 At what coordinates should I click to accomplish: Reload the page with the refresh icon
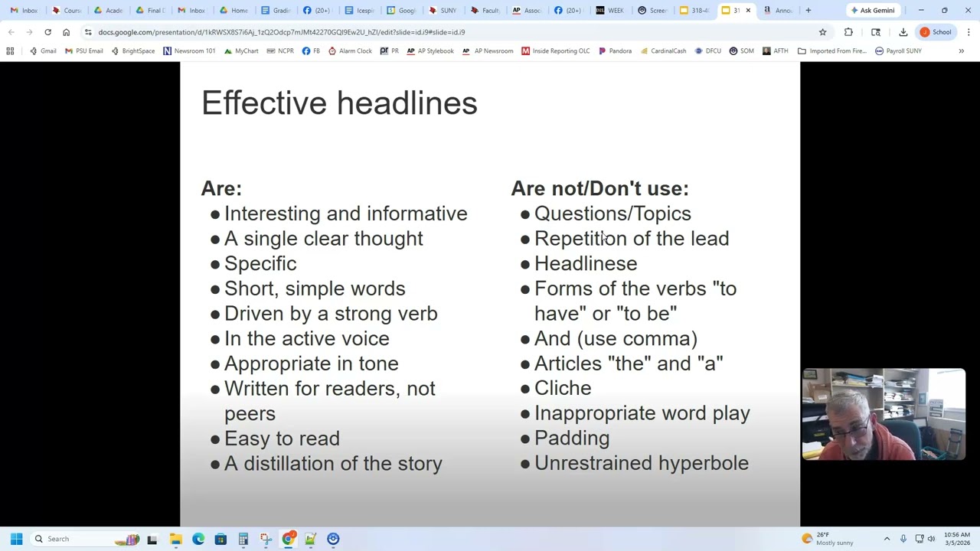tap(47, 32)
